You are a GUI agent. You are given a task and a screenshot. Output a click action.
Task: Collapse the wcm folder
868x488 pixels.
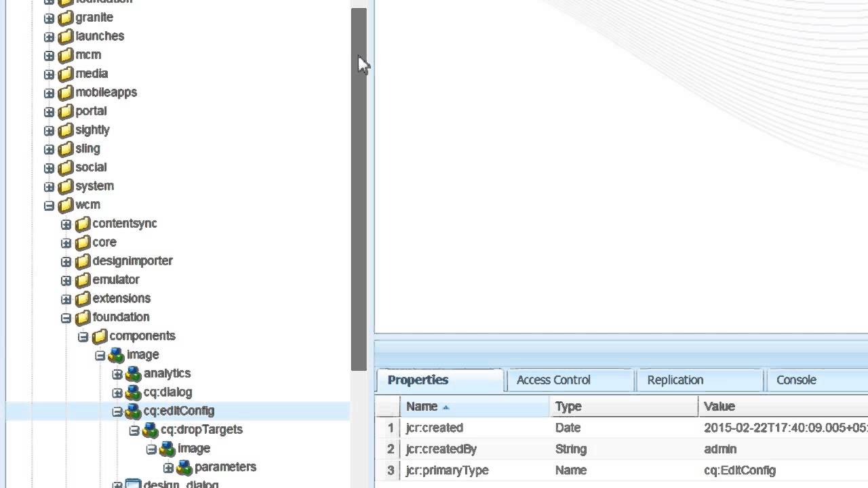(49, 205)
